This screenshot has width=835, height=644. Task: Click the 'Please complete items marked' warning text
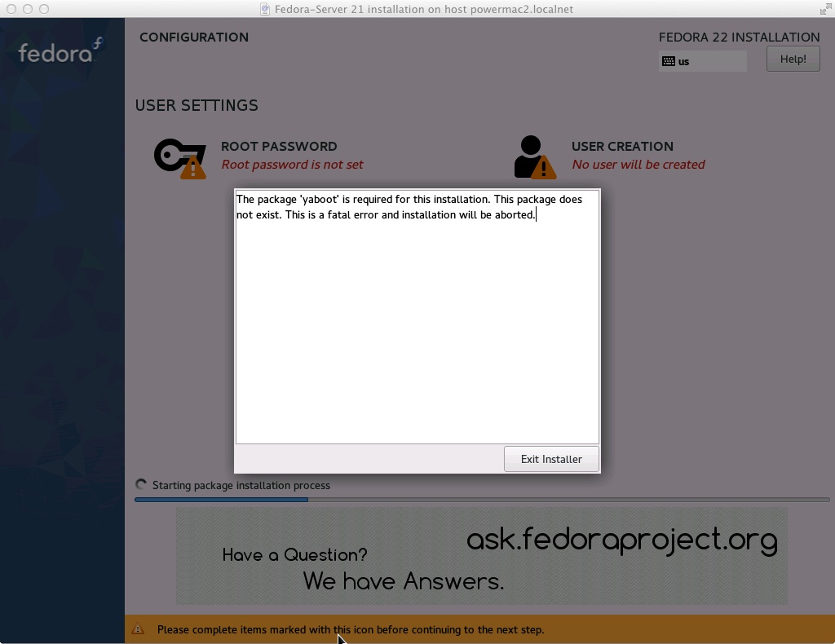click(x=351, y=629)
